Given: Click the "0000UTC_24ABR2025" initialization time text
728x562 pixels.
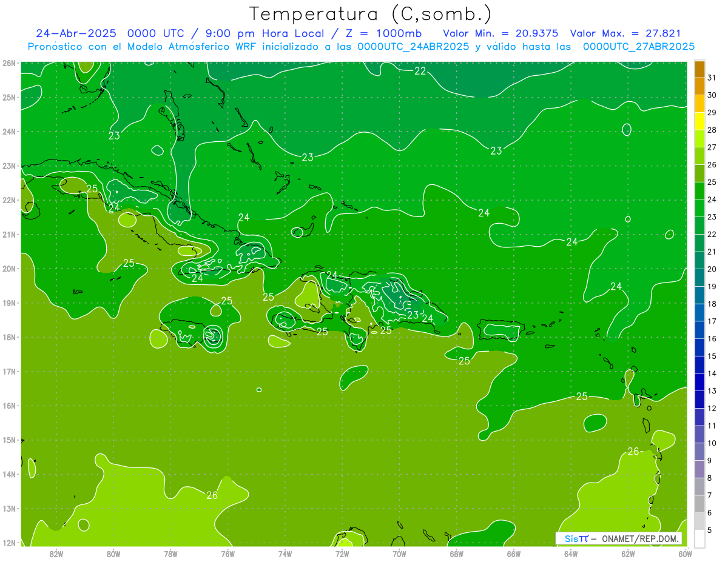Looking at the screenshot, I should [x=412, y=47].
